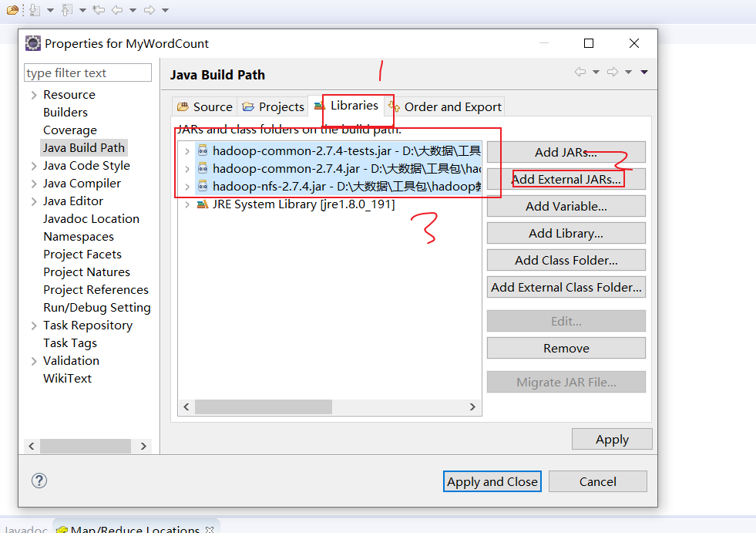Click the Eclipse toolbar forward arrow
This screenshot has width=756, height=533.
150,10
